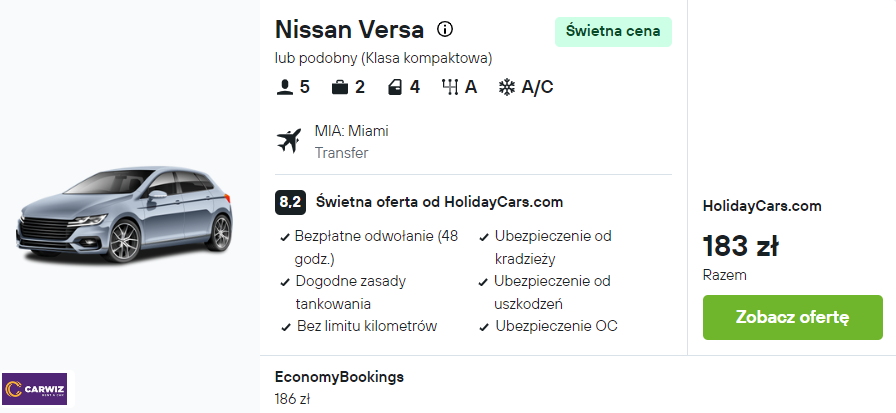Click the luggage bag icon showing 2

pos(340,87)
